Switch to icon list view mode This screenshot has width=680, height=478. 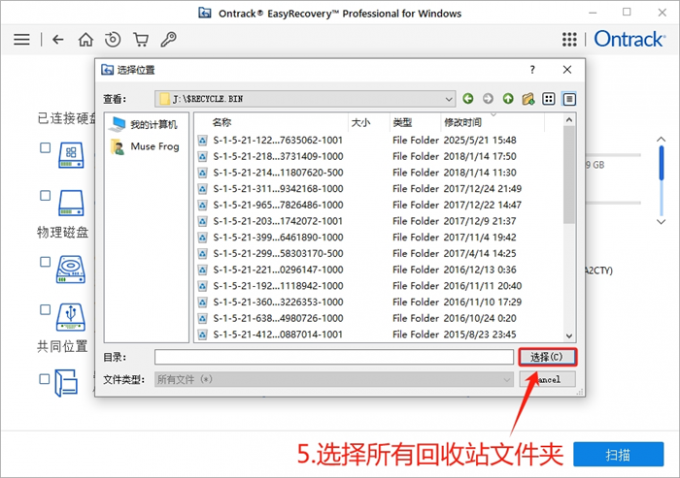549,99
